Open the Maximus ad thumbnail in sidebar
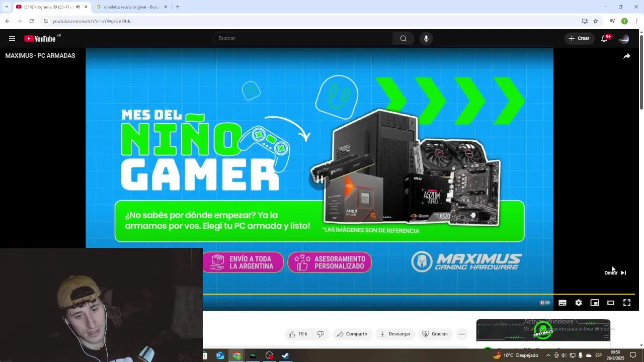The height and width of the screenshot is (362, 644). click(x=543, y=330)
